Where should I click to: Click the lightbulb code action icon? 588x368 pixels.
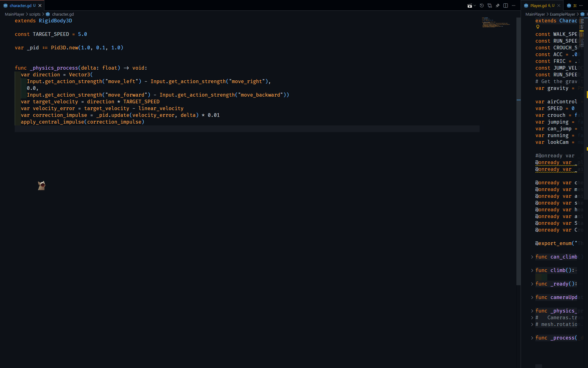(x=538, y=27)
